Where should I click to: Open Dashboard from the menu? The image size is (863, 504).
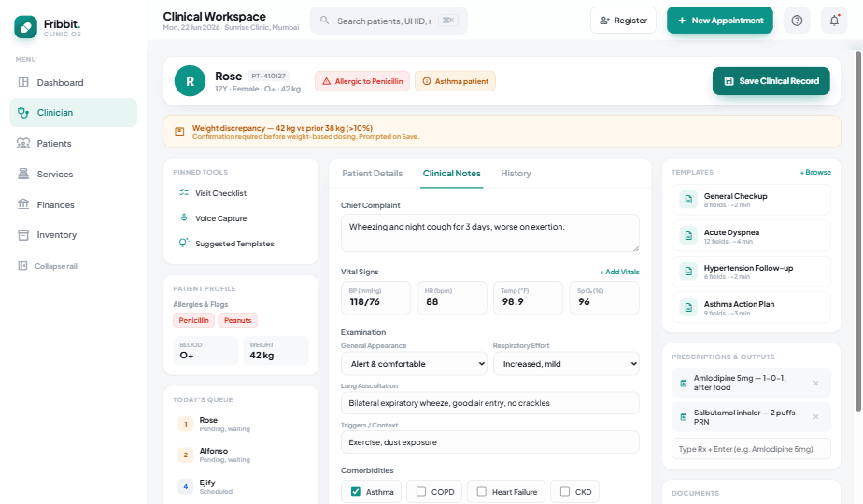point(73,82)
